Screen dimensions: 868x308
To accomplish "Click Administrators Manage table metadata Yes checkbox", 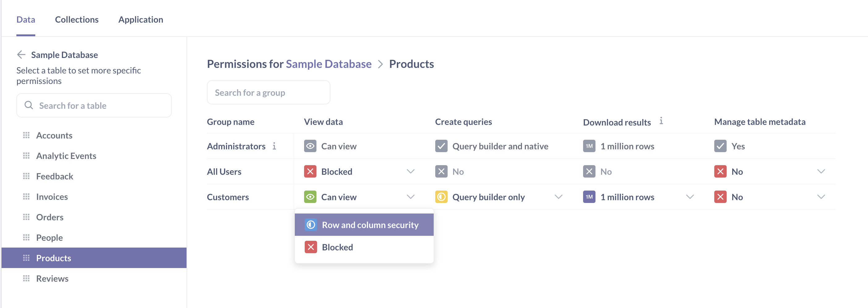I will coord(720,146).
